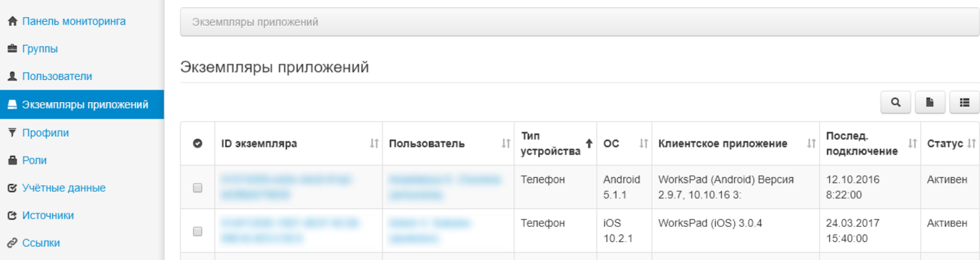Click the filter icon beside Профили

pos(12,132)
